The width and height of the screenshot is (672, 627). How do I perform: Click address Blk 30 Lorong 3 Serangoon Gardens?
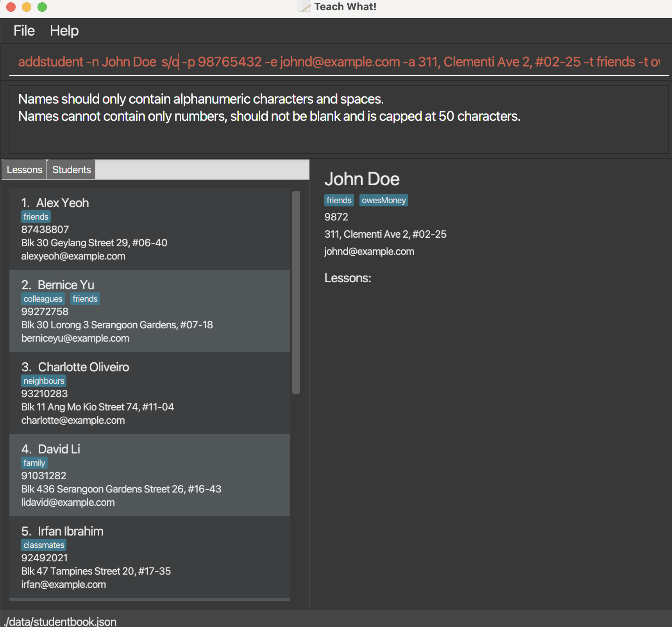point(117,325)
